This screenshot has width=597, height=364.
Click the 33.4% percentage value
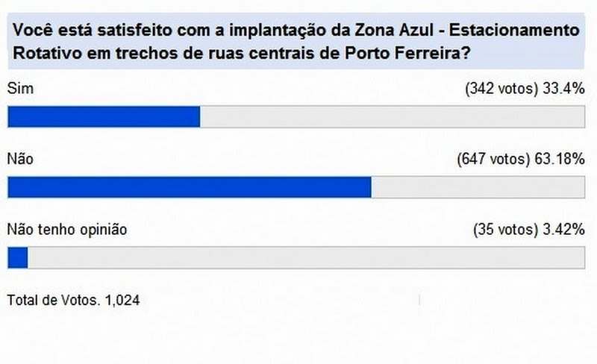tap(563, 88)
